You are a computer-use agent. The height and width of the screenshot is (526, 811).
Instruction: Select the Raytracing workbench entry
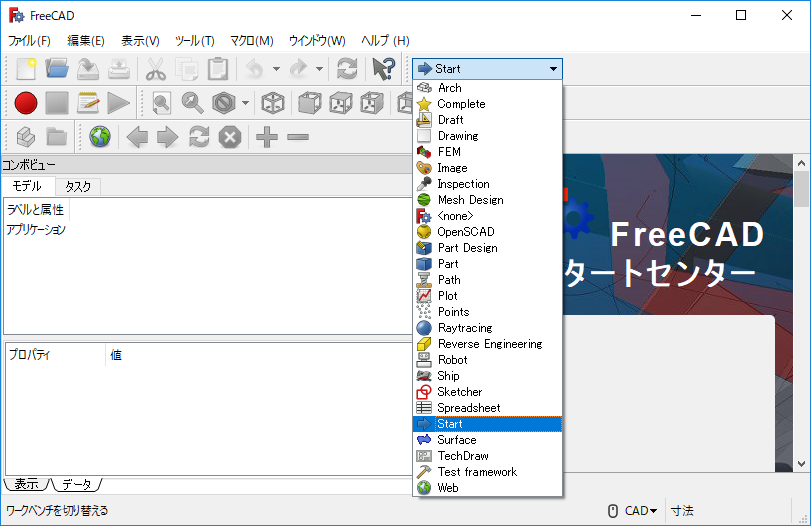487,328
